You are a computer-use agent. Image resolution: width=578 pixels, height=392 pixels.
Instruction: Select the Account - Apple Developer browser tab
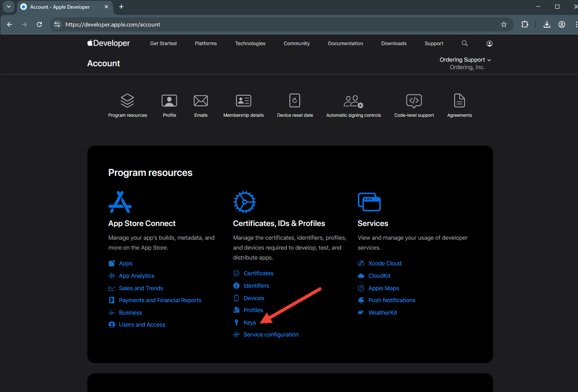64,7
